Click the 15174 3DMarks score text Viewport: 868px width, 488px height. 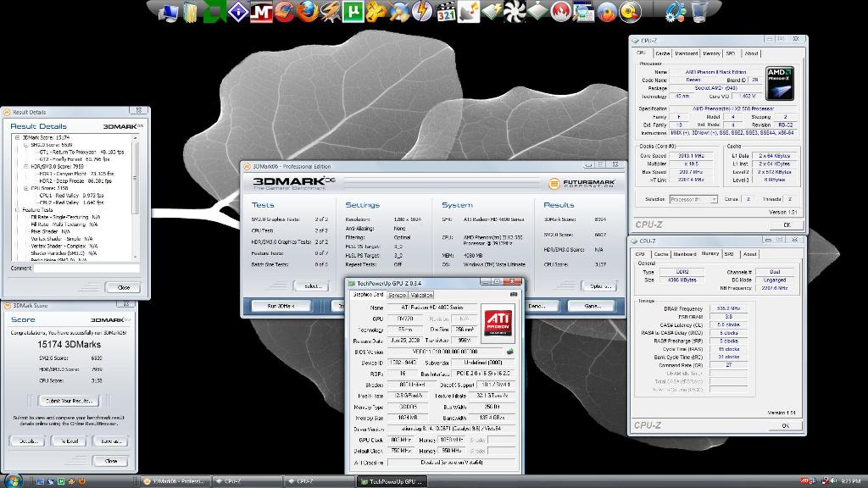[70, 344]
